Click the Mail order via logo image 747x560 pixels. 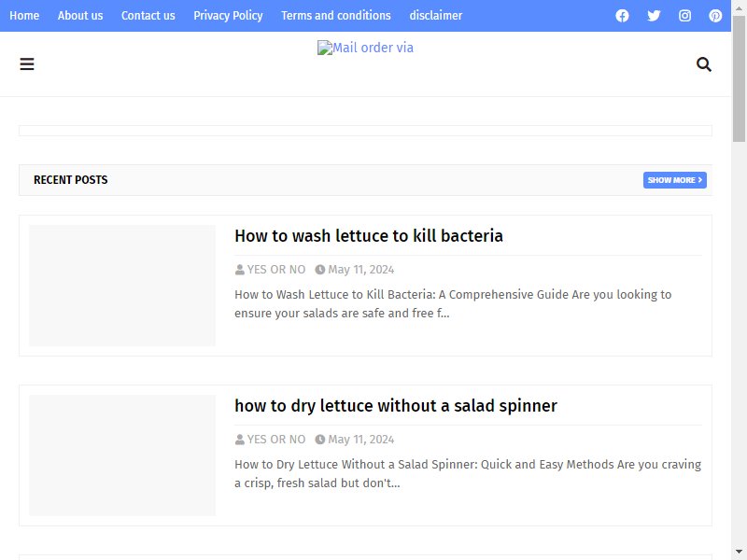click(x=365, y=48)
